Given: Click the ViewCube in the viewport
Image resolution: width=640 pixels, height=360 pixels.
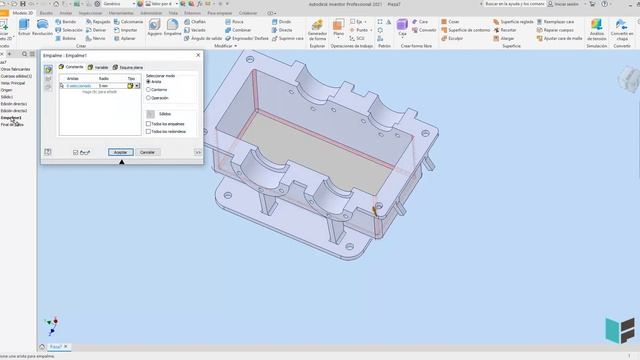Looking at the screenshot, I should 629,79.
